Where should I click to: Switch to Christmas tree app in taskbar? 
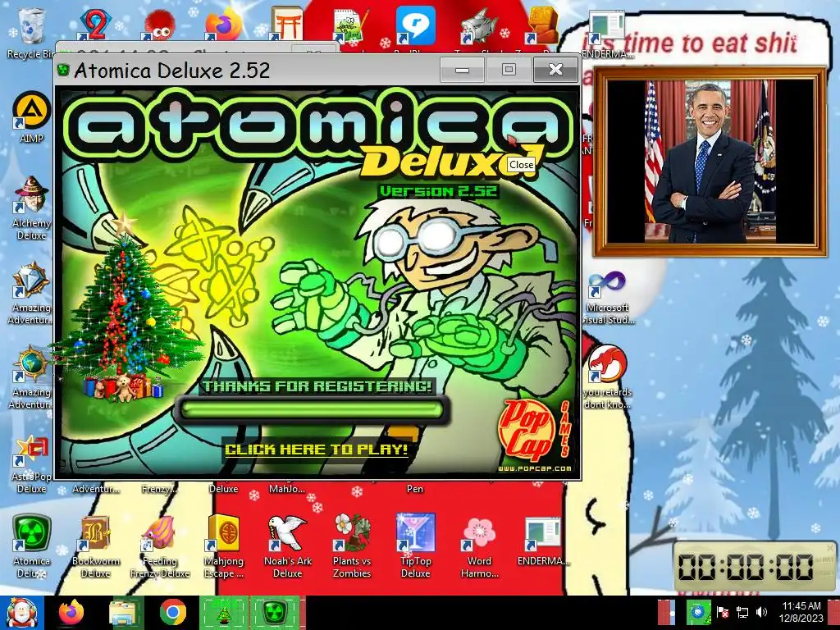click(x=225, y=613)
